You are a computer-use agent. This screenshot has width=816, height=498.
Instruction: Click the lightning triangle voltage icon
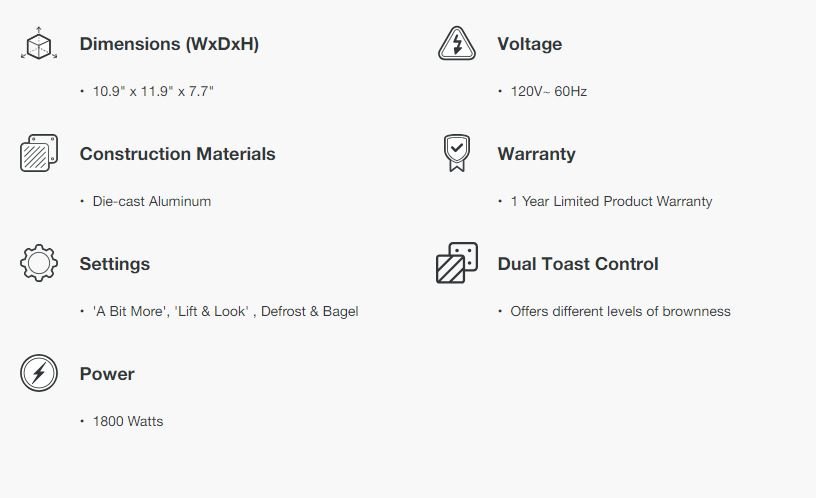coord(457,44)
